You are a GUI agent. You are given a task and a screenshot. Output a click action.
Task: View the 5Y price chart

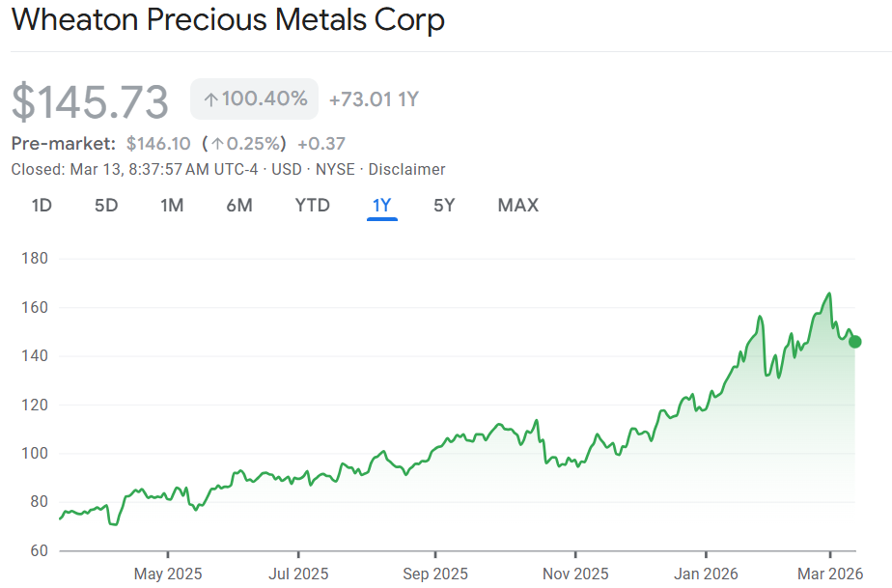coord(444,205)
